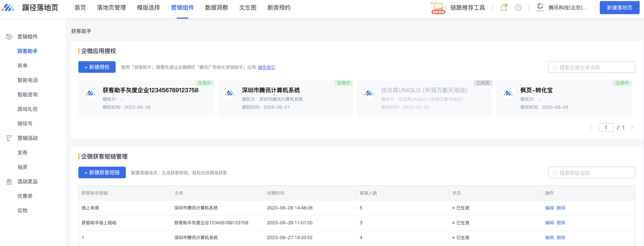Go to previous page of authorization cards
Screen dimensions: 644x246
tap(591, 127)
